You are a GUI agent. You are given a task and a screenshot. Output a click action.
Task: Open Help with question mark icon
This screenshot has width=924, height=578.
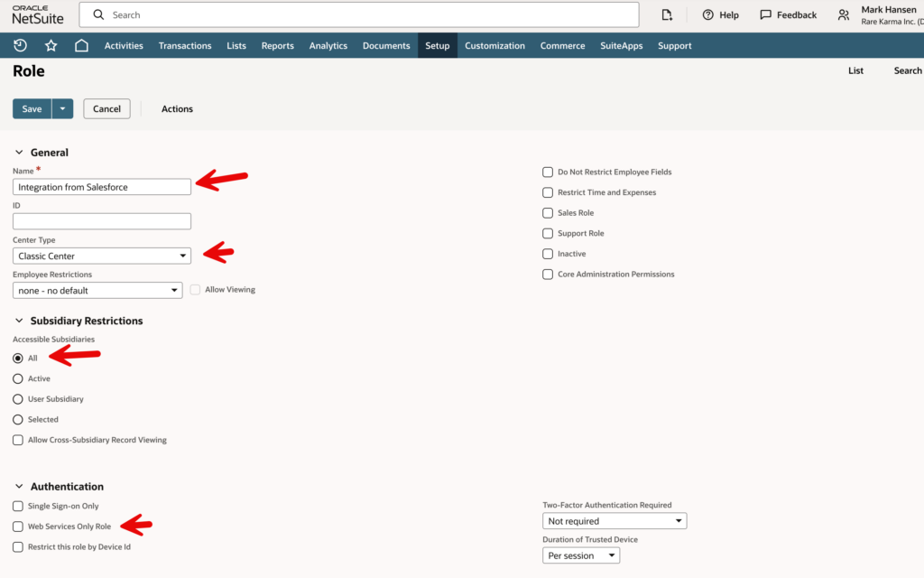(708, 14)
